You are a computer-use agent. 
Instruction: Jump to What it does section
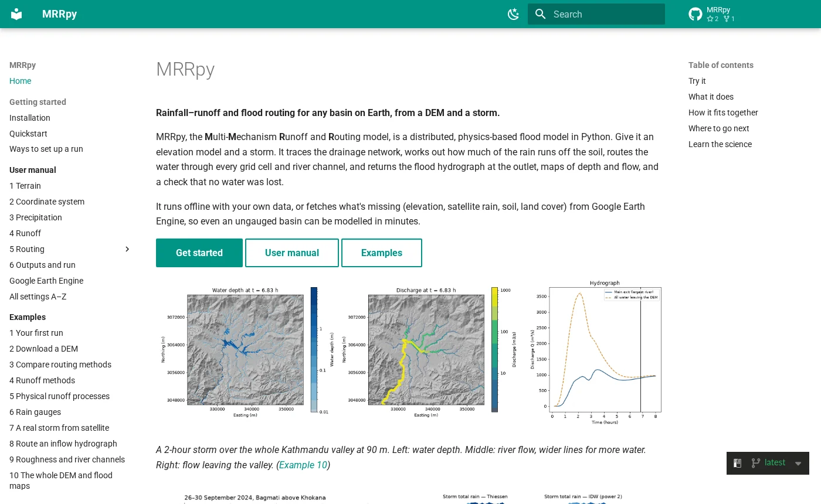pyautogui.click(x=711, y=97)
